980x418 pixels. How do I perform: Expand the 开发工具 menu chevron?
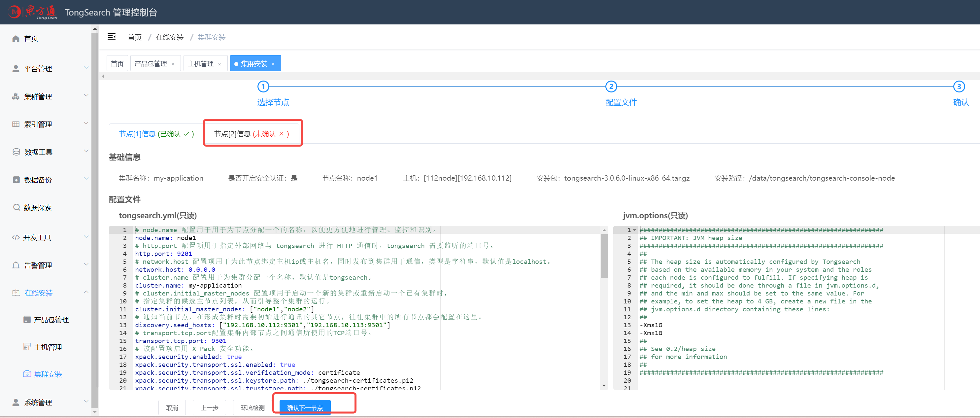pyautogui.click(x=86, y=236)
